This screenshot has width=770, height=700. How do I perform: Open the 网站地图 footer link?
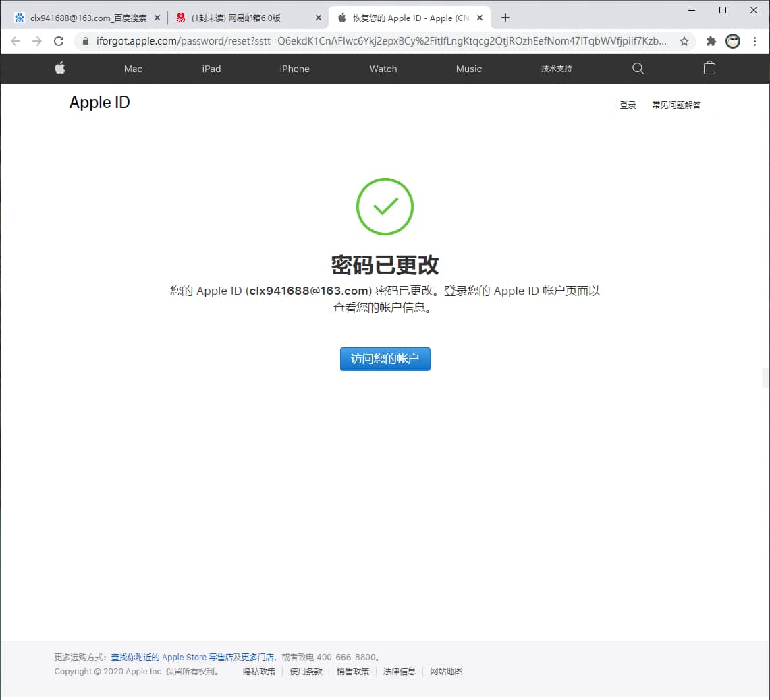pos(446,672)
